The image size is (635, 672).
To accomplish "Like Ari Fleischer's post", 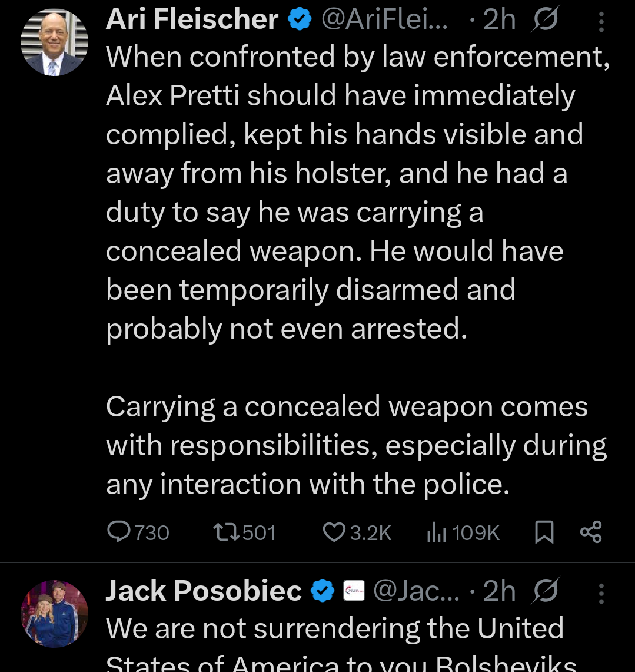I will pos(334,532).
